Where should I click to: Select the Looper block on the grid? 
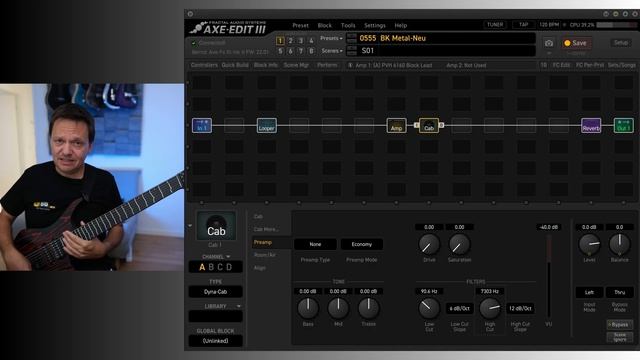[267, 125]
